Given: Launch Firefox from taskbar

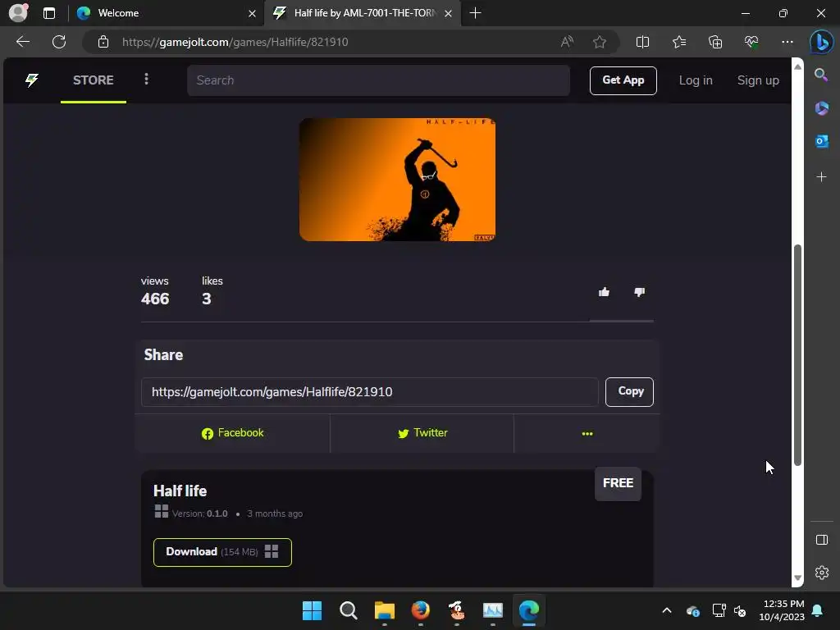Looking at the screenshot, I should 421,610.
